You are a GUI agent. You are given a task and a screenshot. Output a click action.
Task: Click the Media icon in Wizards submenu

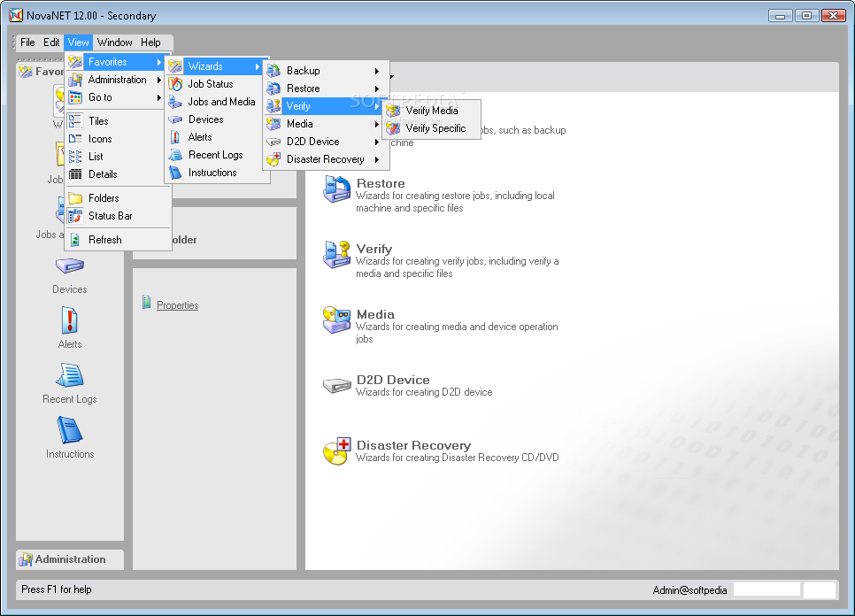click(x=273, y=124)
